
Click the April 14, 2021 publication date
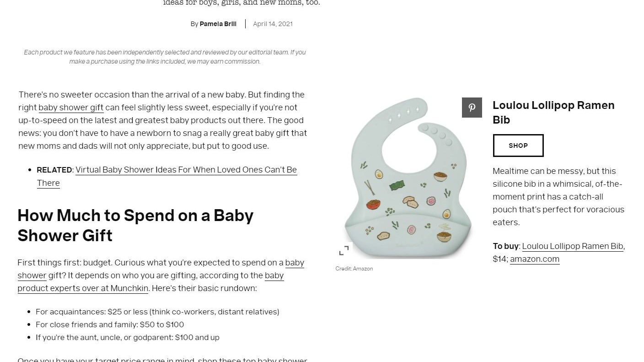tap(273, 24)
